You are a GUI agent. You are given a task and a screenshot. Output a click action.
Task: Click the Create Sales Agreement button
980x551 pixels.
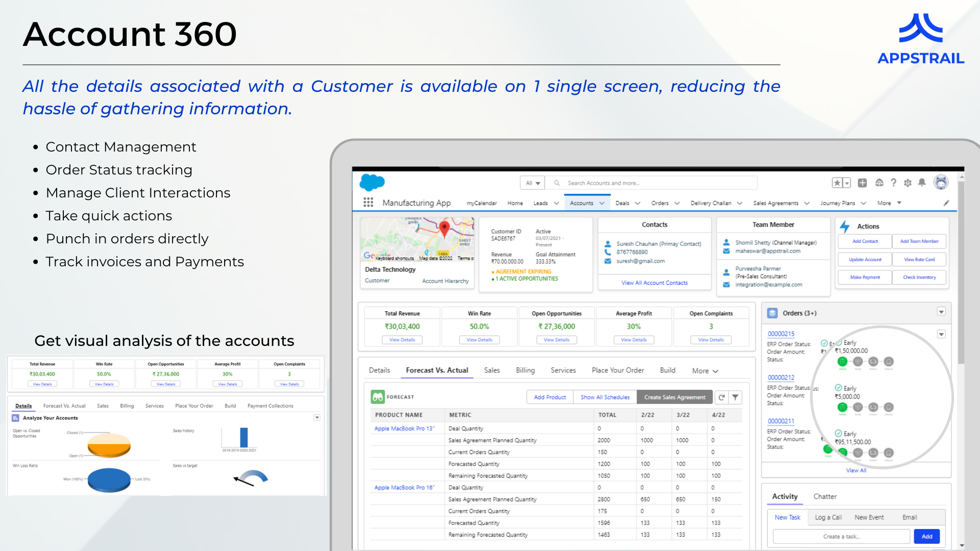[675, 397]
